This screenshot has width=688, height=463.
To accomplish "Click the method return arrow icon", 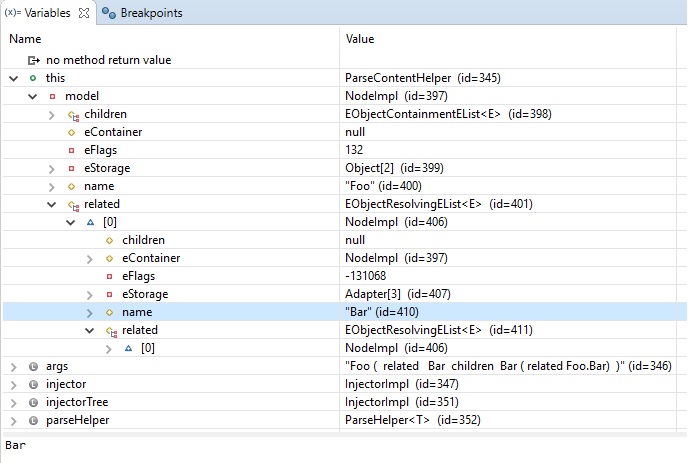I will (x=34, y=60).
